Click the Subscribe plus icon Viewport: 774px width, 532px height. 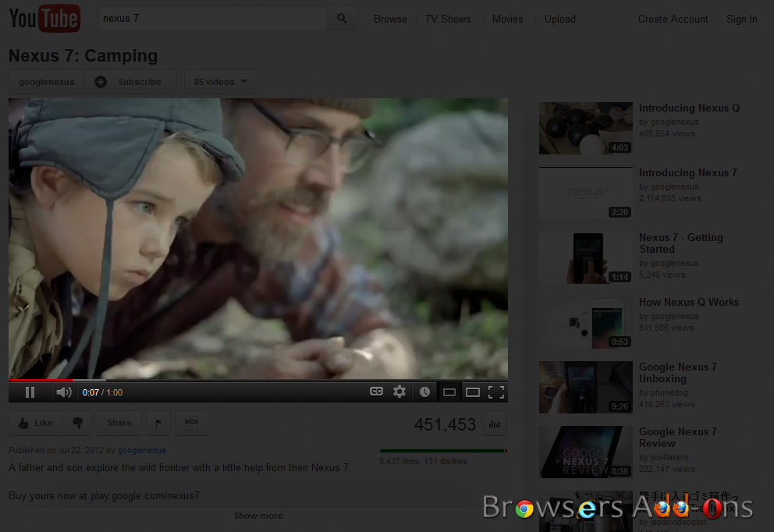[101, 82]
